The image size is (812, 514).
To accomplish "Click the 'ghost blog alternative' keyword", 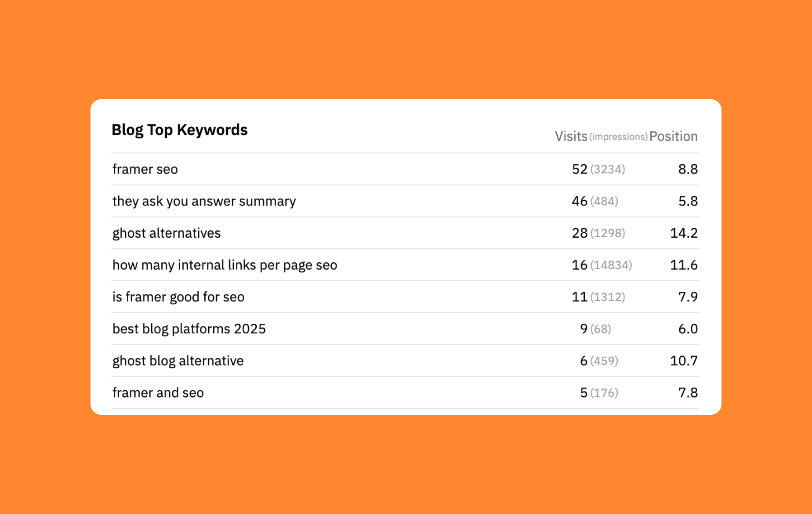I will [x=178, y=361].
